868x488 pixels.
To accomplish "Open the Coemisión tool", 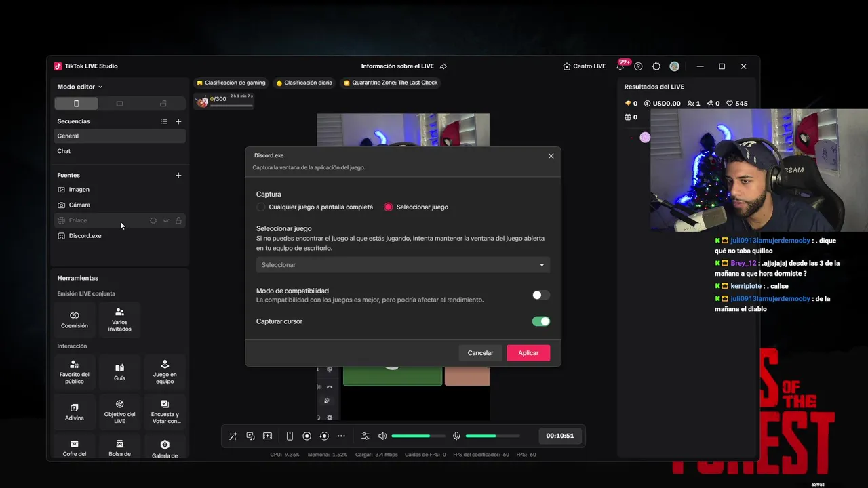I will [x=75, y=320].
